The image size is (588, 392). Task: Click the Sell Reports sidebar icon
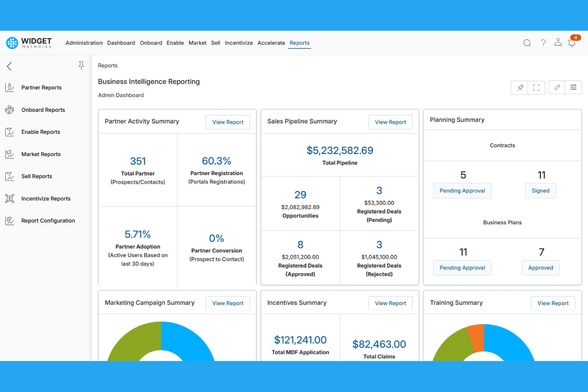click(x=10, y=176)
